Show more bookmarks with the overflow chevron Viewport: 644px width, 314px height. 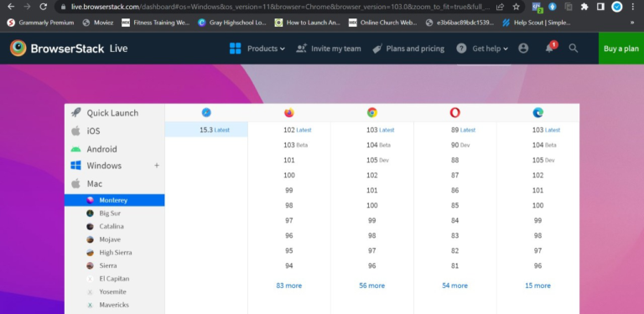click(x=632, y=23)
